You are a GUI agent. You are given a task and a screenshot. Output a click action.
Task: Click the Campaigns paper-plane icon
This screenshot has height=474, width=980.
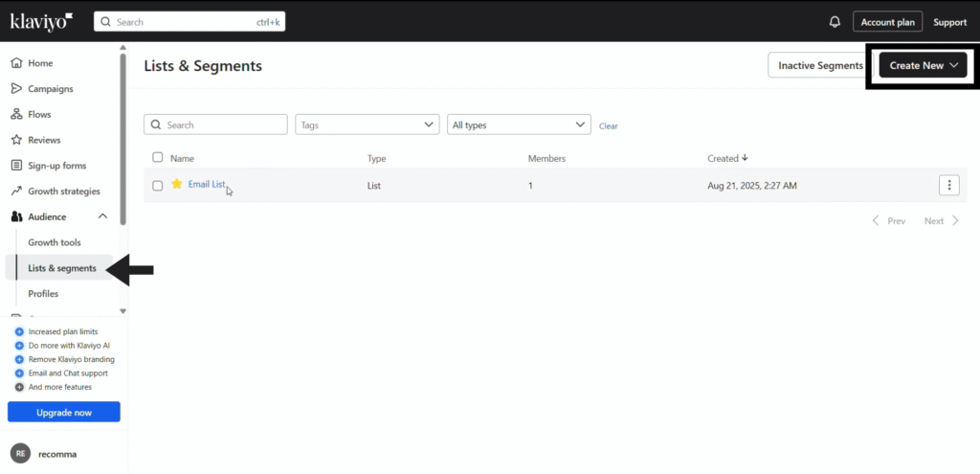coord(16,89)
